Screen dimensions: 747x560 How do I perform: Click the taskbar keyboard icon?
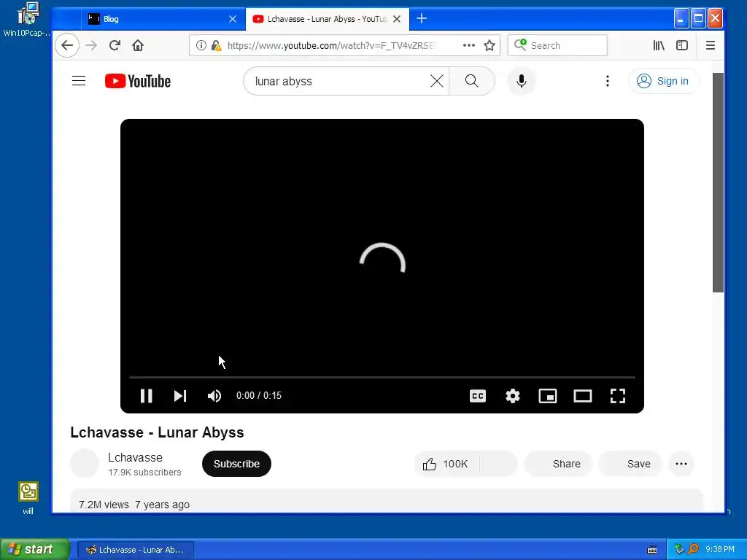pos(652,550)
